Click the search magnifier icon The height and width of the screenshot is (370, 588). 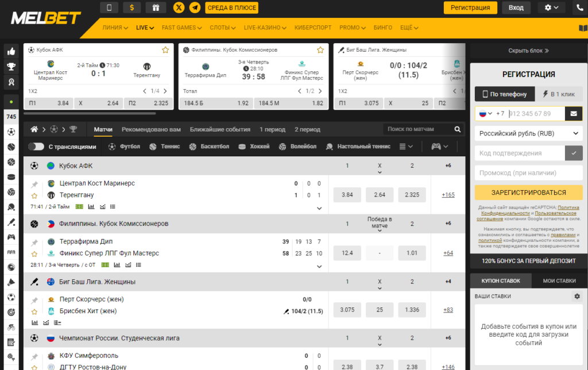[x=458, y=129]
